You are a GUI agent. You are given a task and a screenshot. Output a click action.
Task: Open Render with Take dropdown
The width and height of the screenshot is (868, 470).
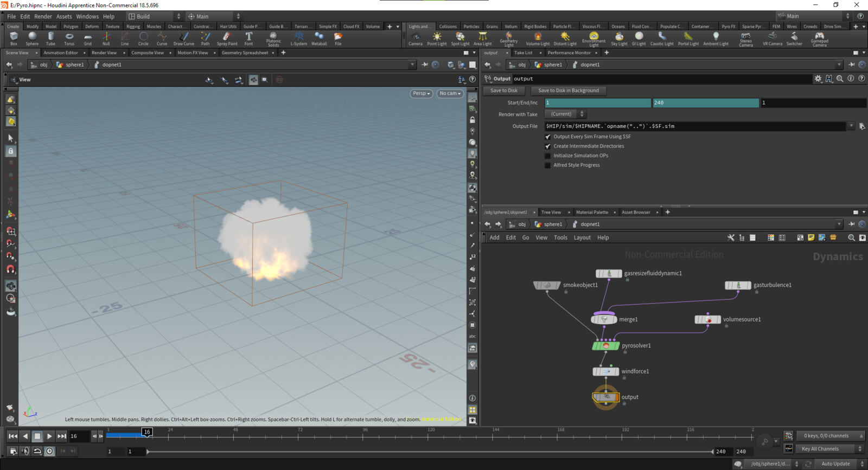tap(565, 114)
